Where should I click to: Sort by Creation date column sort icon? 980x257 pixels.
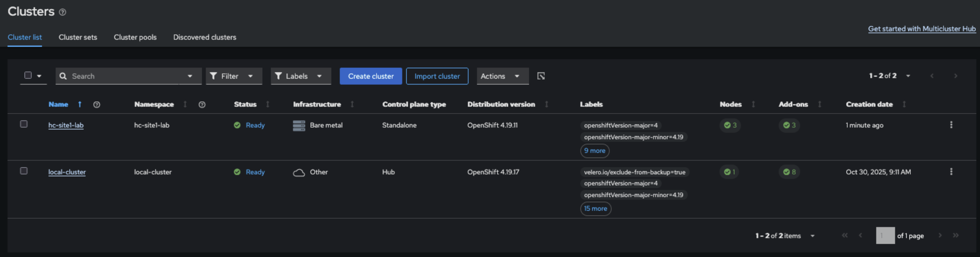pyautogui.click(x=904, y=104)
